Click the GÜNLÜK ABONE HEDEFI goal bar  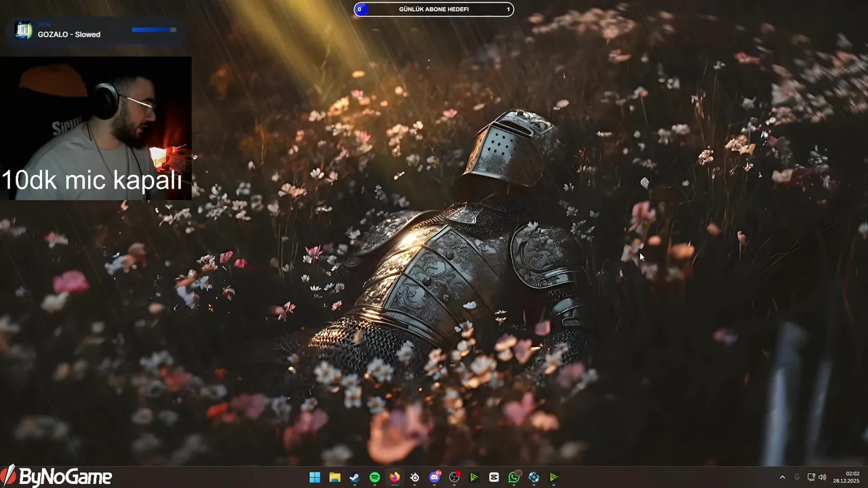[434, 9]
